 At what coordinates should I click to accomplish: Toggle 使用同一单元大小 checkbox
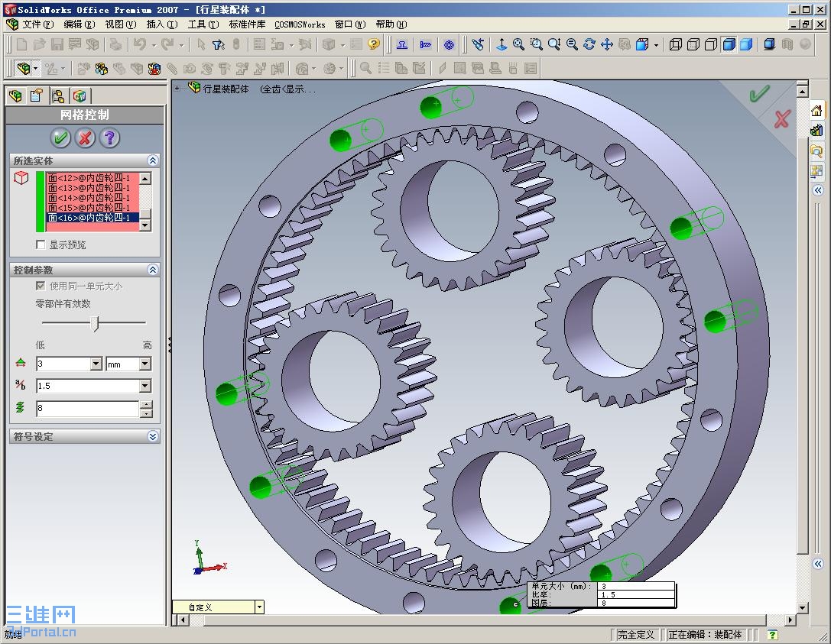pyautogui.click(x=41, y=286)
